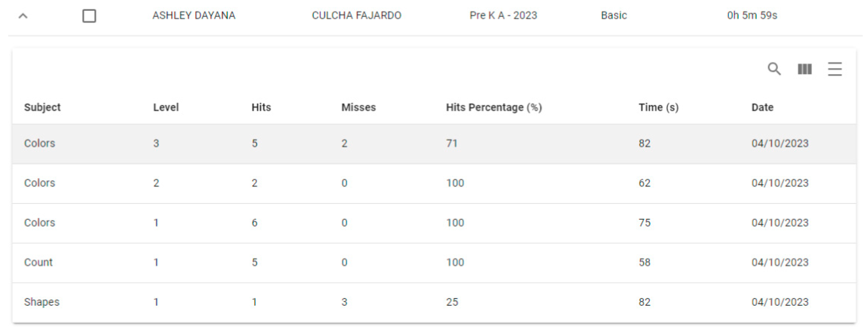This screenshot has width=868, height=333.
Task: Sort by Time (s) column header
Action: (x=658, y=107)
